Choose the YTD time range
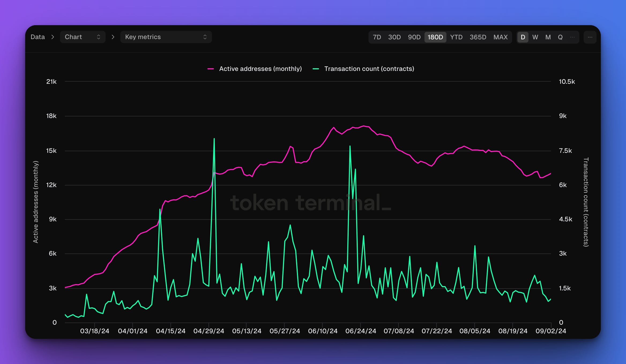 coord(456,37)
